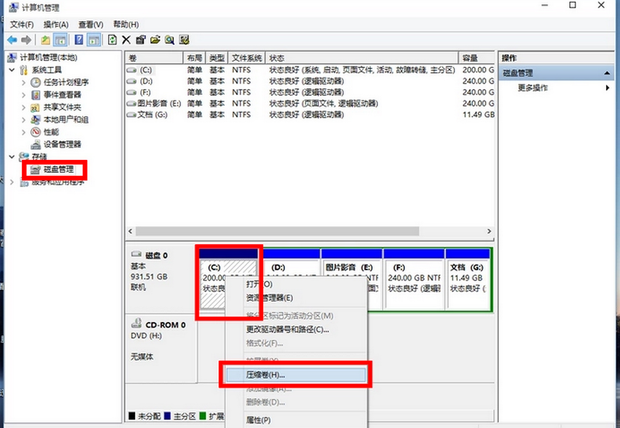620x428 pixels.
Task: Open Help via the question mark icon
Action: tap(79, 40)
